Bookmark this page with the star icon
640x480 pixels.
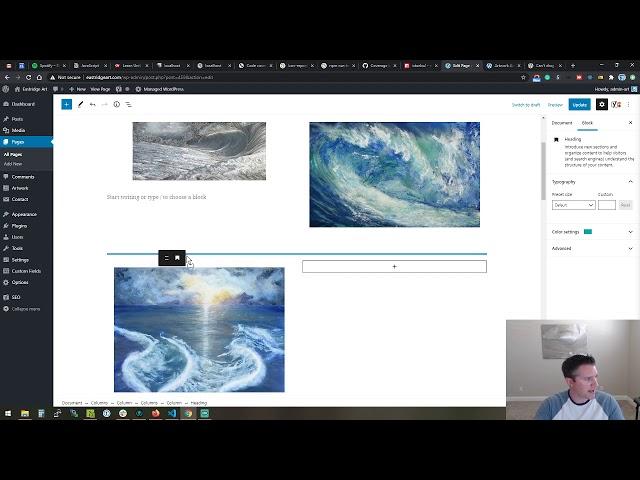point(523,77)
